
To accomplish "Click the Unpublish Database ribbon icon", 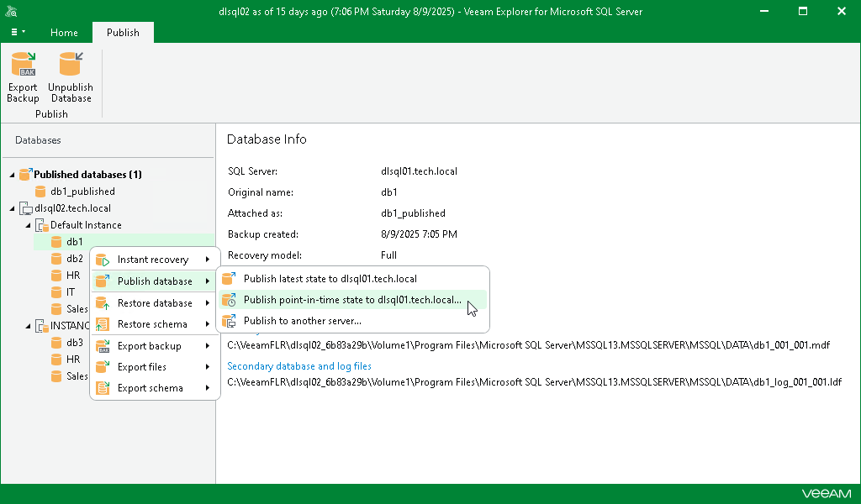I will [x=71, y=76].
